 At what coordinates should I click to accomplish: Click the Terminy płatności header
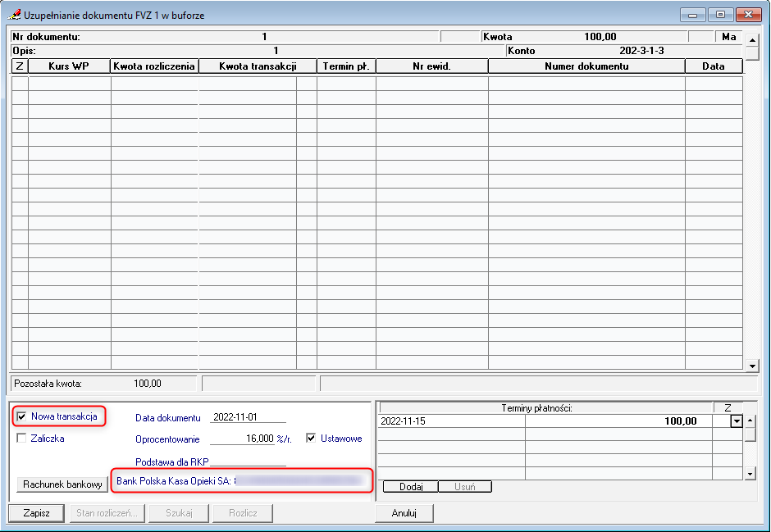tap(537, 408)
